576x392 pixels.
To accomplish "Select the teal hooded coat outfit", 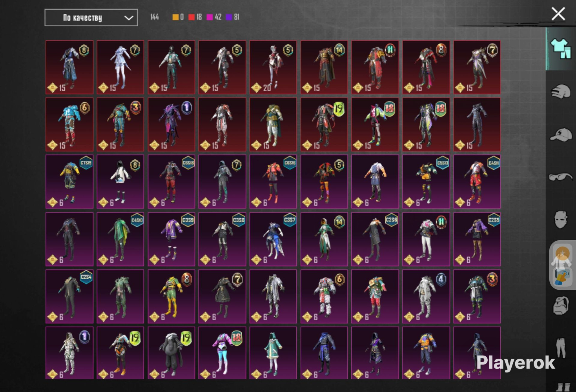I will point(273,353).
